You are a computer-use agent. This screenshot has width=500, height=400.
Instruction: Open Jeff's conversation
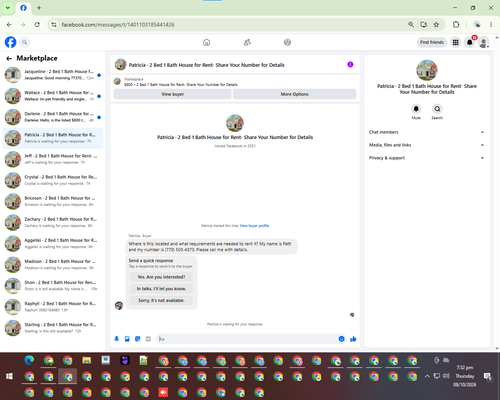pyautogui.click(x=53, y=159)
